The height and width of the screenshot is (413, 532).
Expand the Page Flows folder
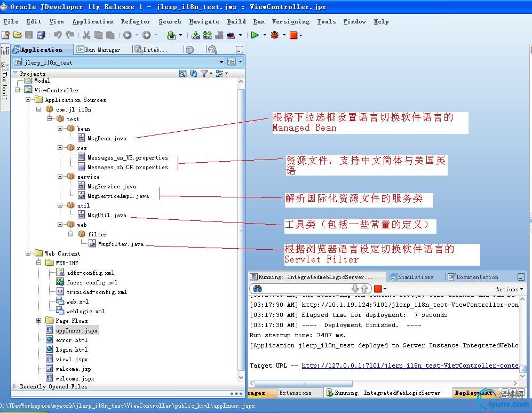[38, 321]
